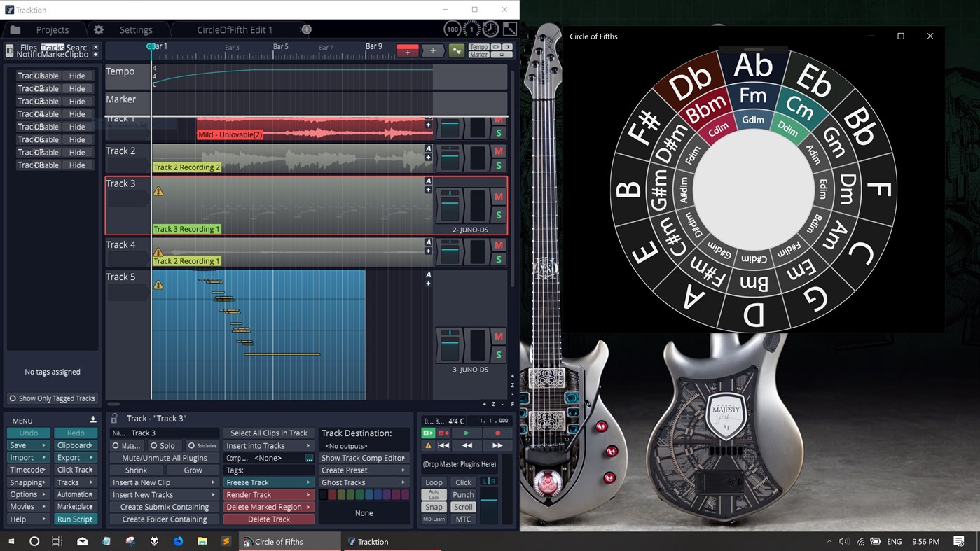
Task: Expand the Render Track menu
Action: (268, 494)
